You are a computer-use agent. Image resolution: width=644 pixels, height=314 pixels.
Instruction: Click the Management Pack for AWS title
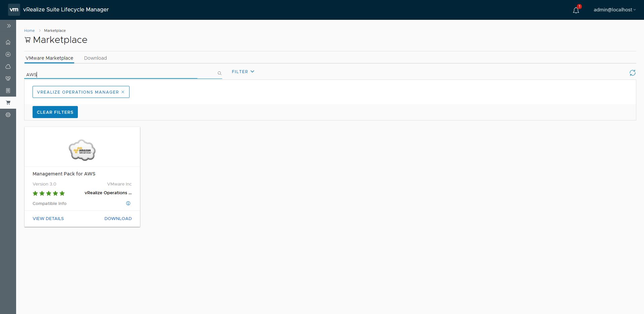[x=64, y=174]
